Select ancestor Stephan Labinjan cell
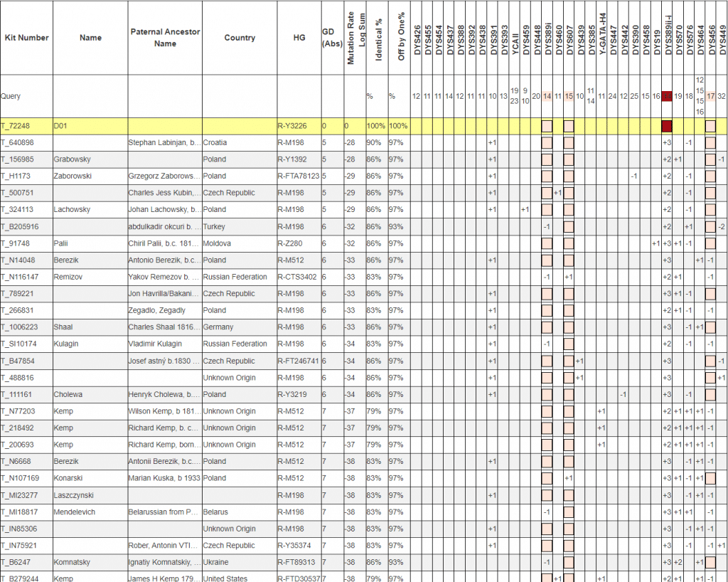Image resolution: width=728 pixels, height=582 pixels. coord(164,142)
